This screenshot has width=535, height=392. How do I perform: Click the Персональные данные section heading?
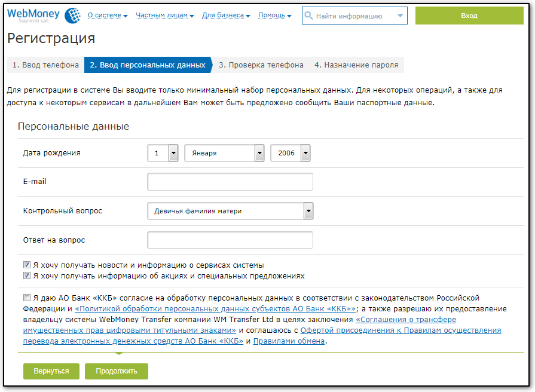coord(74,126)
